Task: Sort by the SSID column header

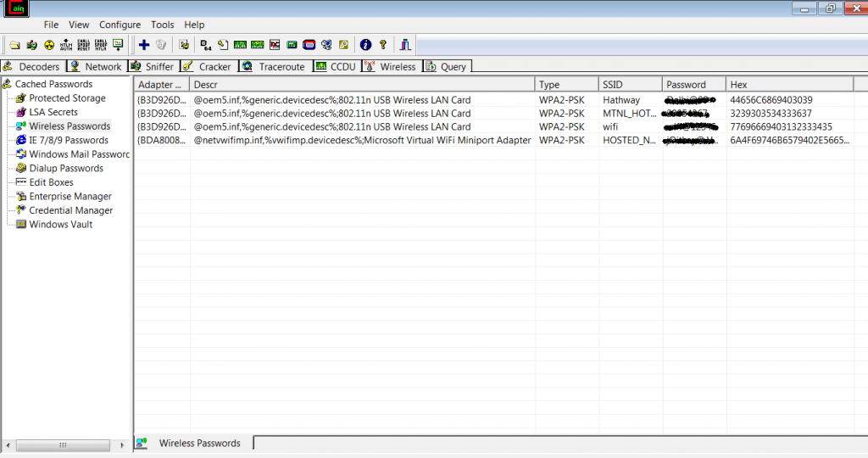Action: [631, 84]
